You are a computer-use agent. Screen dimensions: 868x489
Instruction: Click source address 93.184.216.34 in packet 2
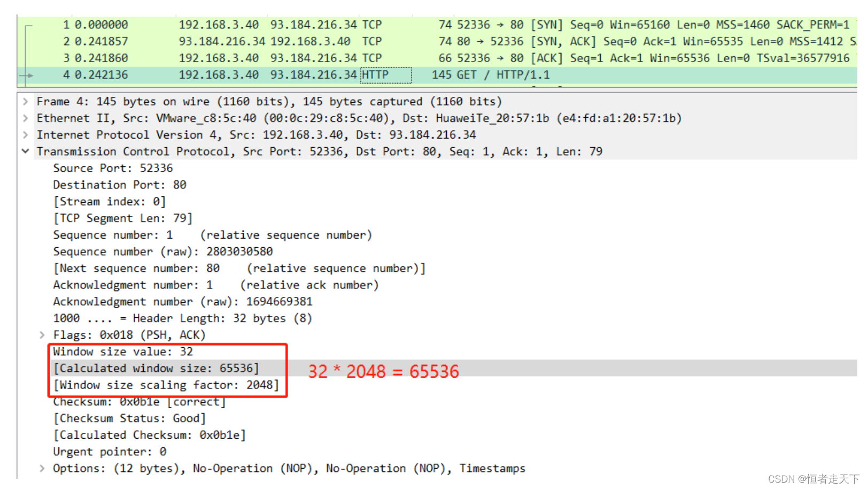(x=222, y=41)
